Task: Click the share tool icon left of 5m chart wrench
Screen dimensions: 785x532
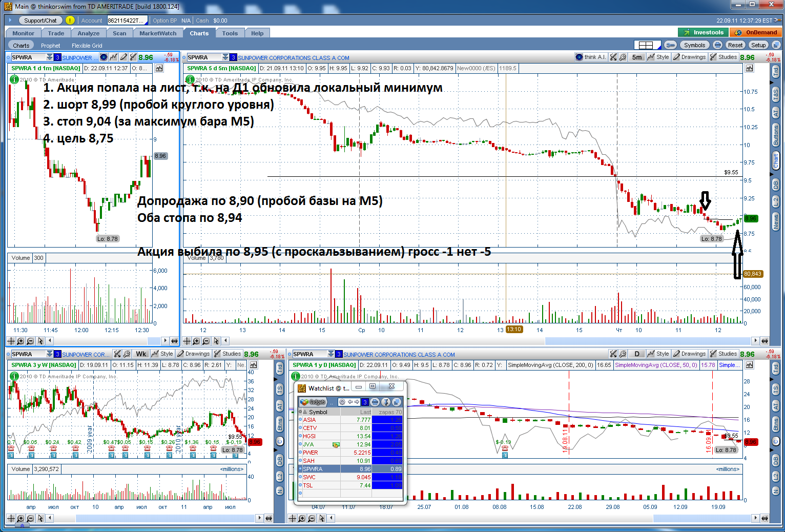Action: 613,57
